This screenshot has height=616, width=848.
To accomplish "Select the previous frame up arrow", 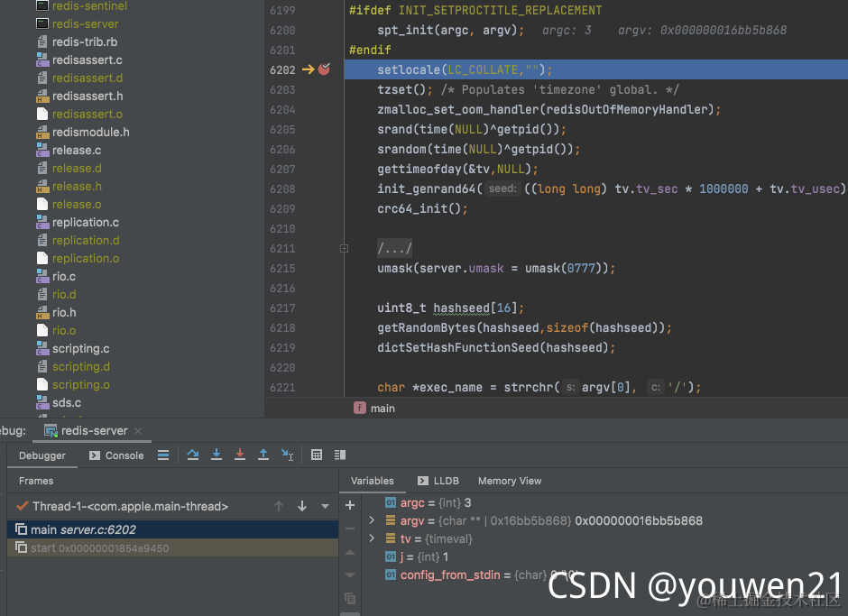I will (279, 506).
